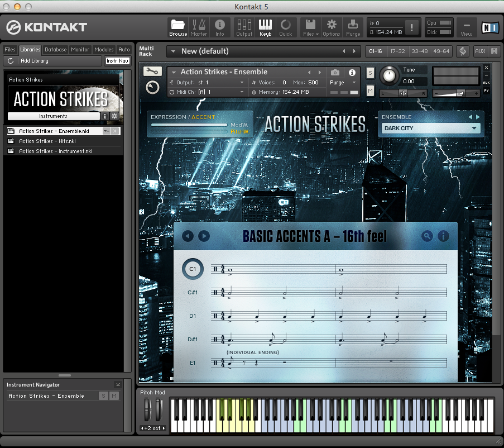The width and height of the screenshot is (504, 448).
Task: Click the Tune knob
Action: (x=389, y=76)
